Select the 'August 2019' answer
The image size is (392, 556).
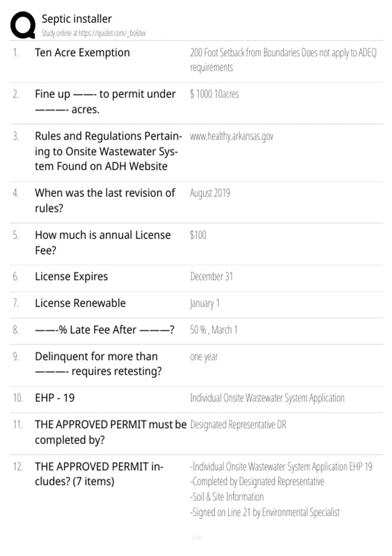(x=210, y=193)
